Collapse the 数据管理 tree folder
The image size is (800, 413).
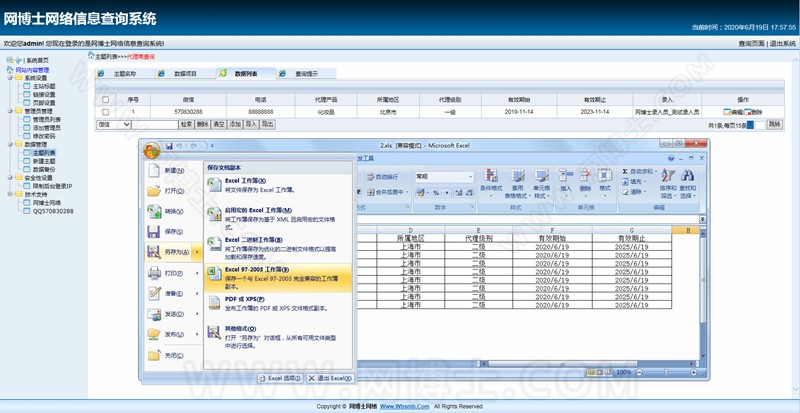coord(11,144)
